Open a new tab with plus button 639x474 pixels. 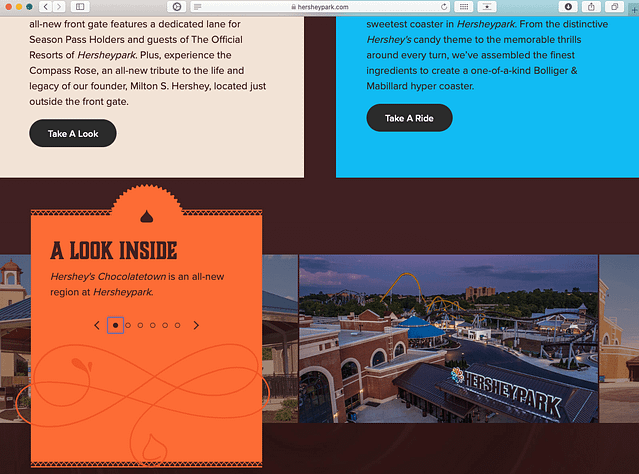pos(634,10)
